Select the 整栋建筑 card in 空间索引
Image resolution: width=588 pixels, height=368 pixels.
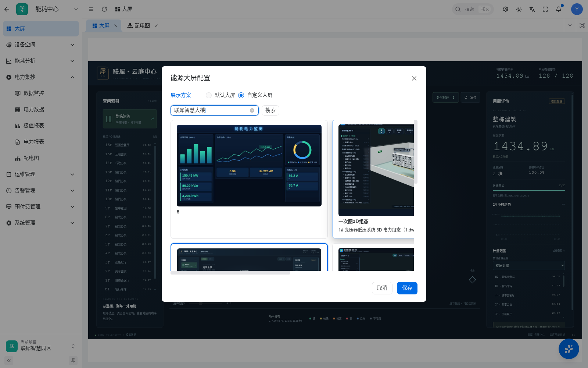point(130,119)
